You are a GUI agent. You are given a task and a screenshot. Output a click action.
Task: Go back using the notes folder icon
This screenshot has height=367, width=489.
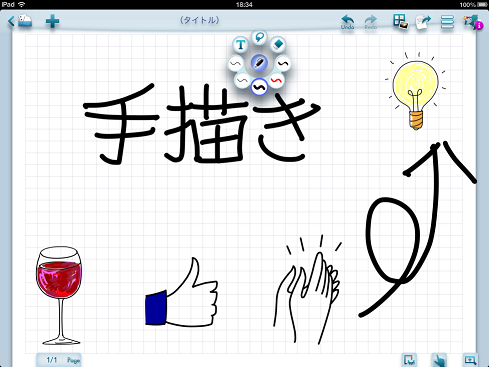[20, 21]
